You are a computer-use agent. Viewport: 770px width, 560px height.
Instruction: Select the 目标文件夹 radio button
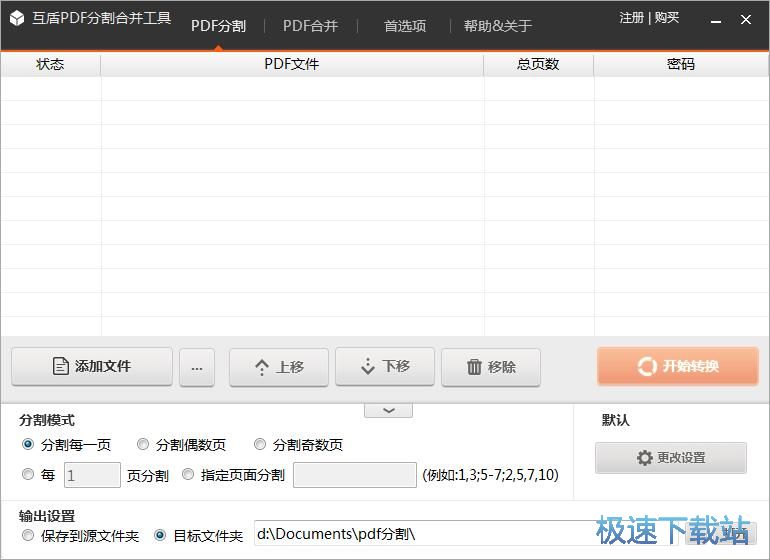point(160,535)
